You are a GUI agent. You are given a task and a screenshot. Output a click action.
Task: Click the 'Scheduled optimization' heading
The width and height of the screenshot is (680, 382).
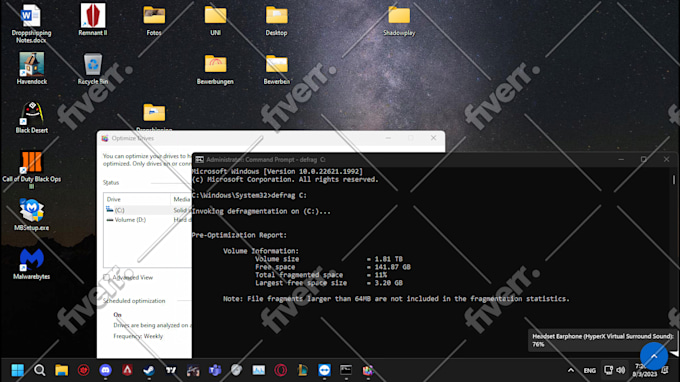click(134, 301)
